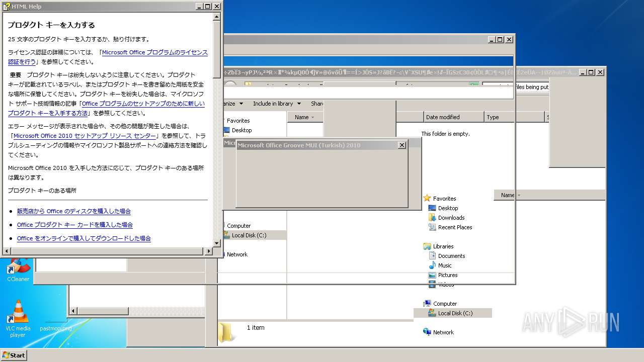The height and width of the screenshot is (362, 644).
Task: Select Network in left Explorer navigation pane
Action: pyautogui.click(x=237, y=254)
